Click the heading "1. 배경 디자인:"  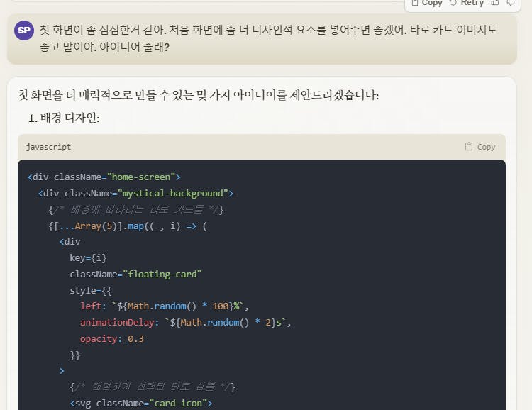coord(64,118)
